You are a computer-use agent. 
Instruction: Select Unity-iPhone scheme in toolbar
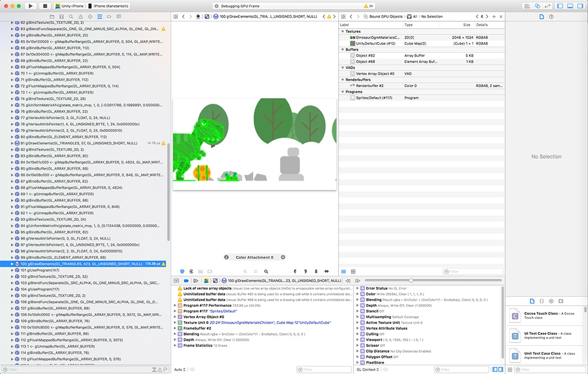(69, 6)
